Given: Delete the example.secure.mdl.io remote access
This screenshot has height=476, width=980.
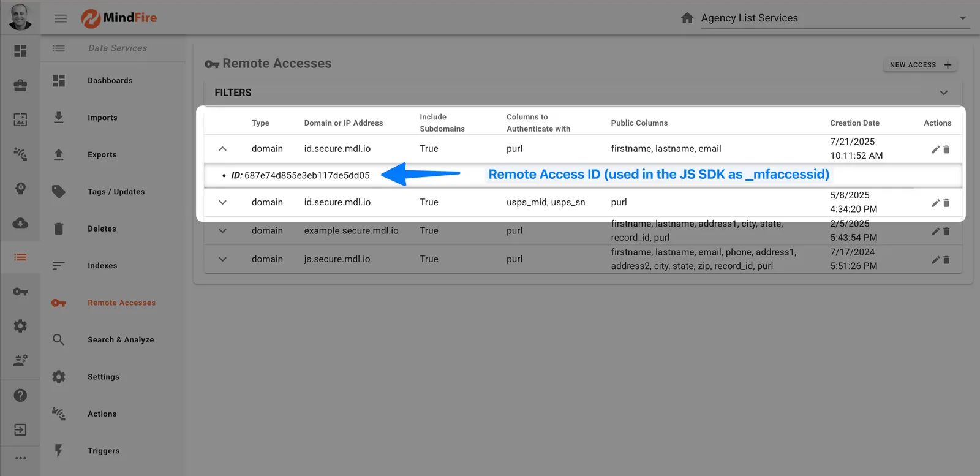Looking at the screenshot, I should tap(946, 232).
